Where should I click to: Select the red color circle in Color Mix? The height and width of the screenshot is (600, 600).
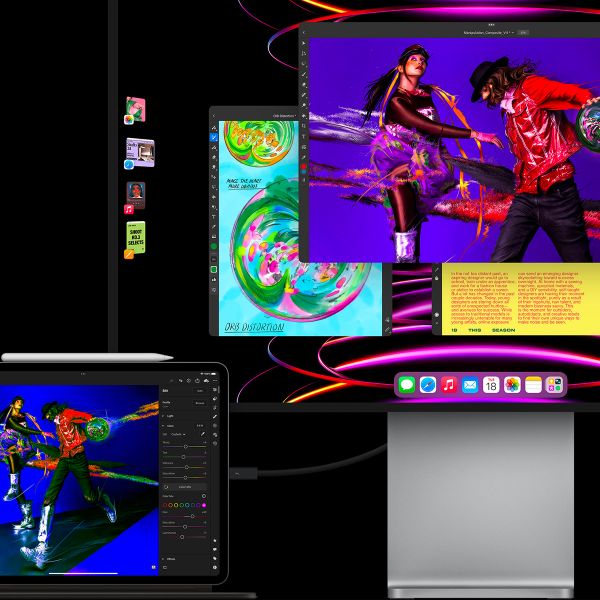(x=165, y=505)
